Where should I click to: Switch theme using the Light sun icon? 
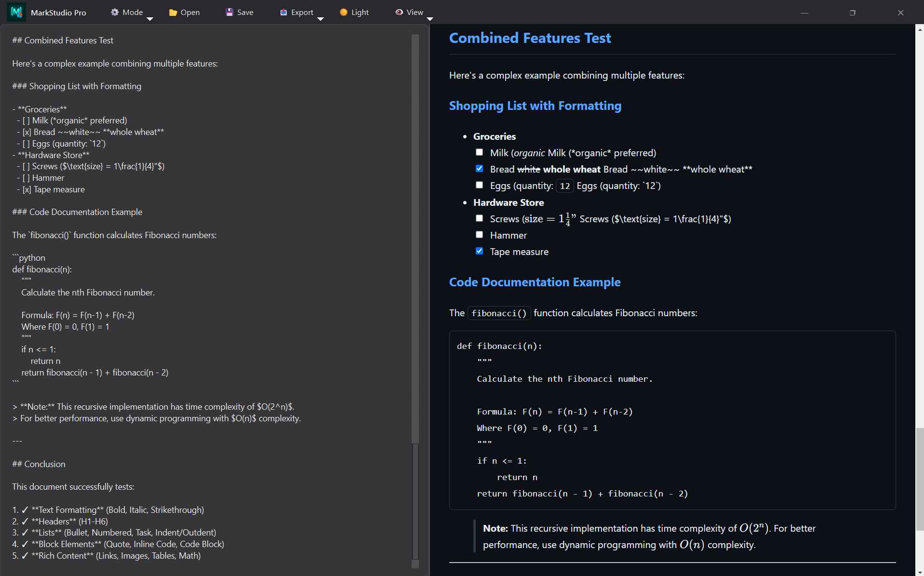click(343, 12)
